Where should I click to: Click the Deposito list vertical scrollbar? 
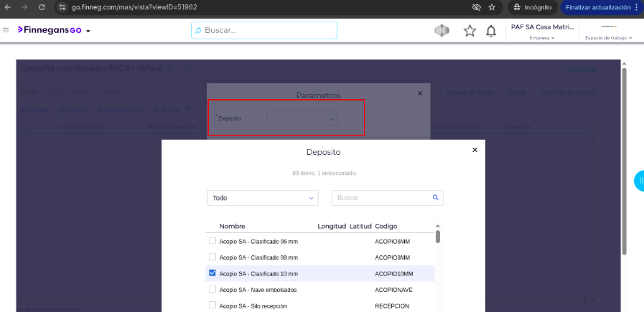tap(438, 237)
